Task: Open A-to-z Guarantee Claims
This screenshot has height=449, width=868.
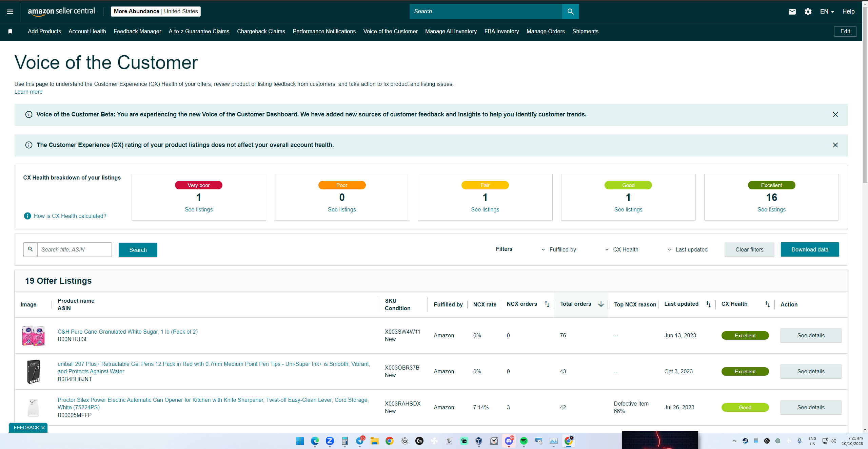Action: pos(199,31)
